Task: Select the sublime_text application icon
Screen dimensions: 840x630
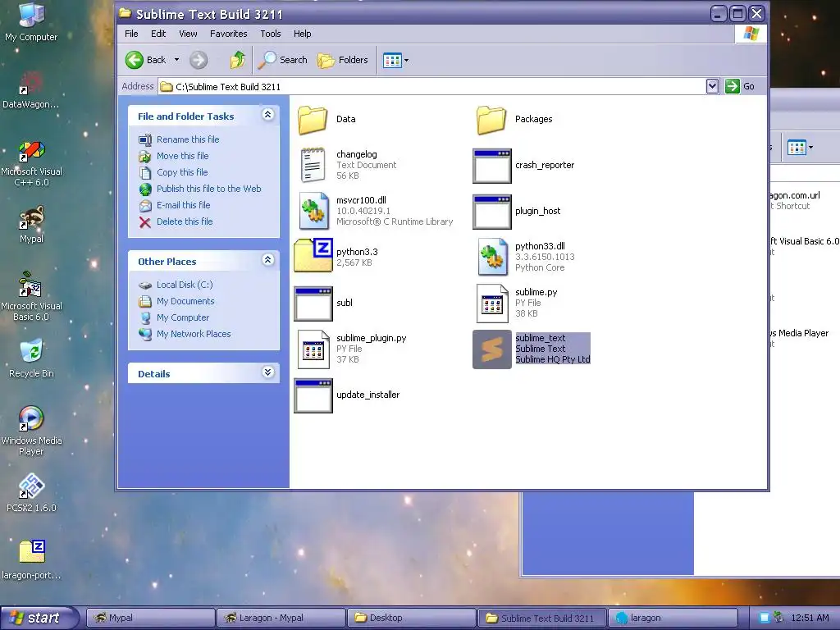Action: [492, 349]
